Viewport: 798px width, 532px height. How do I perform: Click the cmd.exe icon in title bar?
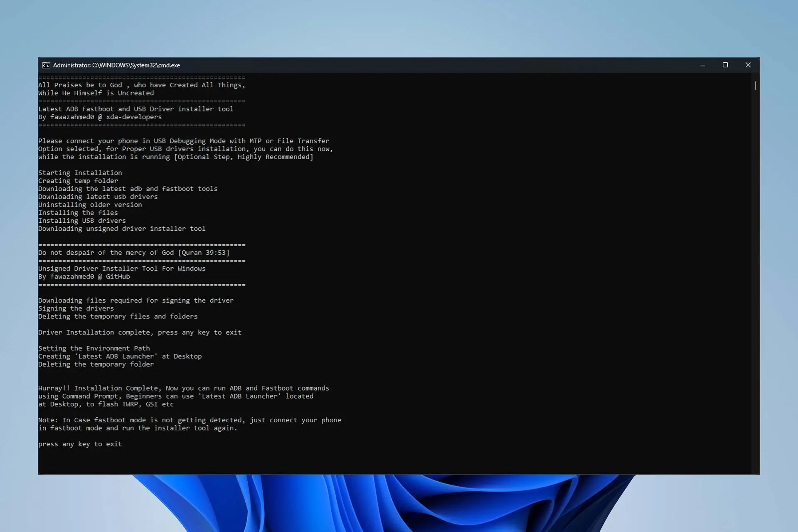tap(46, 65)
